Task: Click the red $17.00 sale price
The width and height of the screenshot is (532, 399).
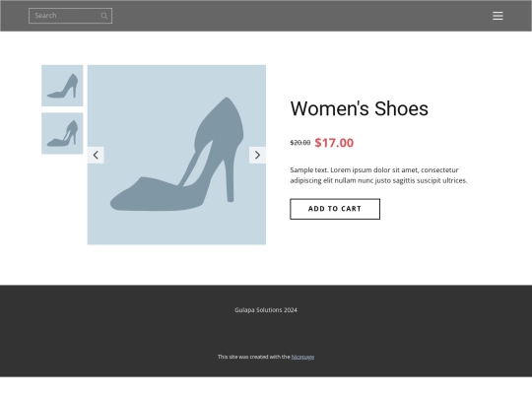Action: pos(334,143)
